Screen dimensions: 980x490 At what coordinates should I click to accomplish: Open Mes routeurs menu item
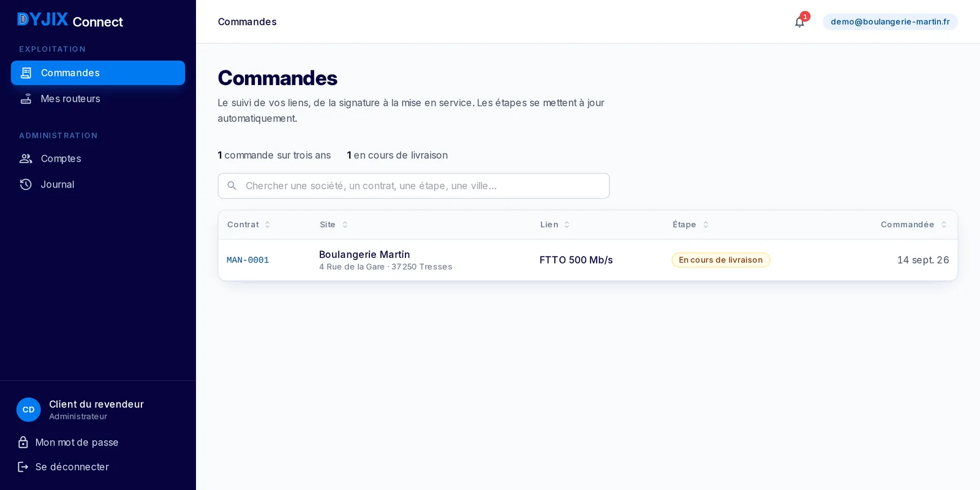(98, 99)
